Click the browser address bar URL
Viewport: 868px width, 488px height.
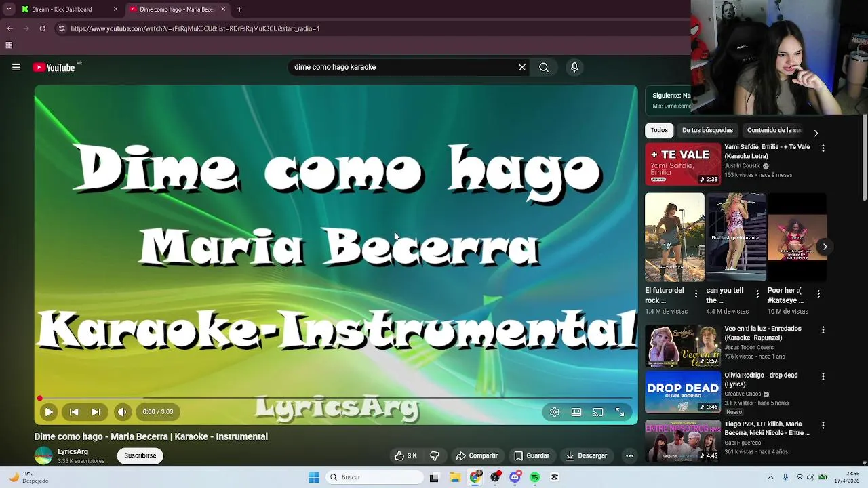195,28
